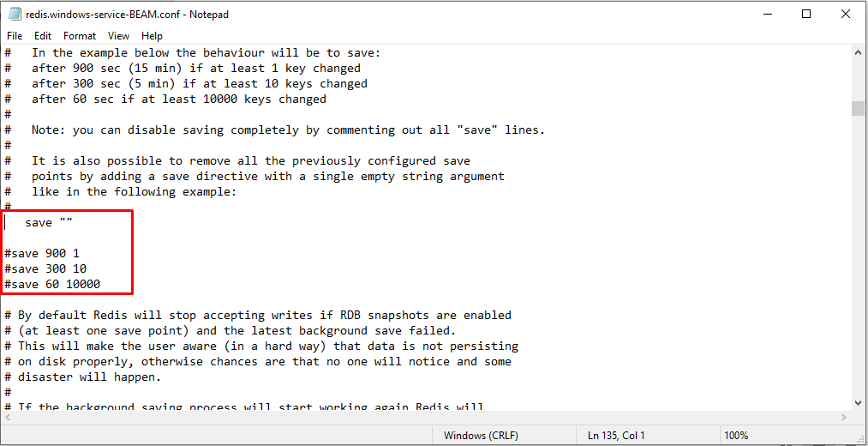Open the Help menu
This screenshot has height=446, width=868.
click(x=153, y=36)
